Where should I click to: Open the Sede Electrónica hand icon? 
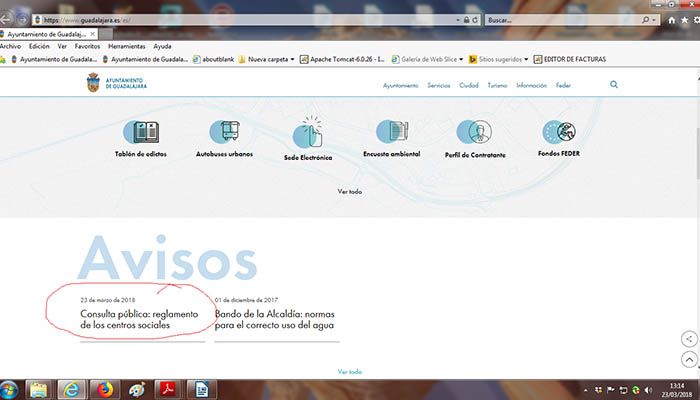(x=308, y=133)
